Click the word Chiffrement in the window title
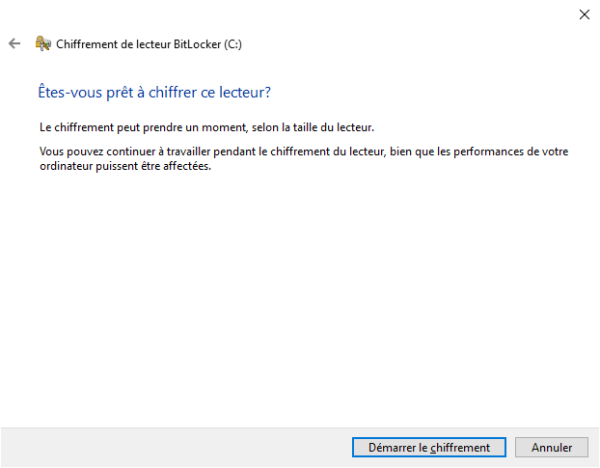The height and width of the screenshot is (468, 600). (x=86, y=44)
